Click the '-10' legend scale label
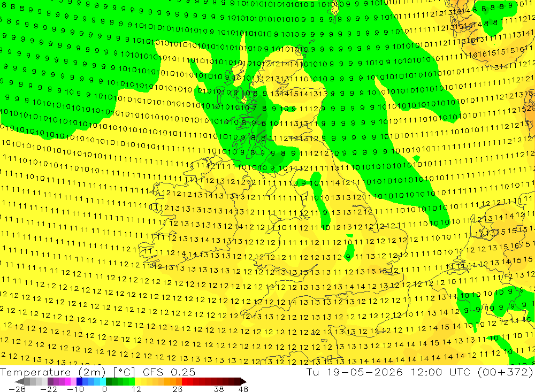This screenshot has height=392, width=535. tap(75, 389)
